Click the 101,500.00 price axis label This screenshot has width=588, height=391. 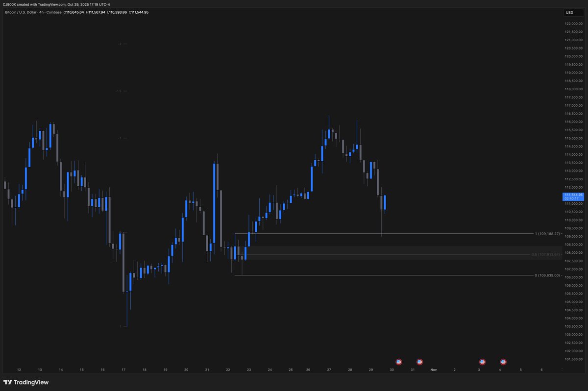(573, 359)
